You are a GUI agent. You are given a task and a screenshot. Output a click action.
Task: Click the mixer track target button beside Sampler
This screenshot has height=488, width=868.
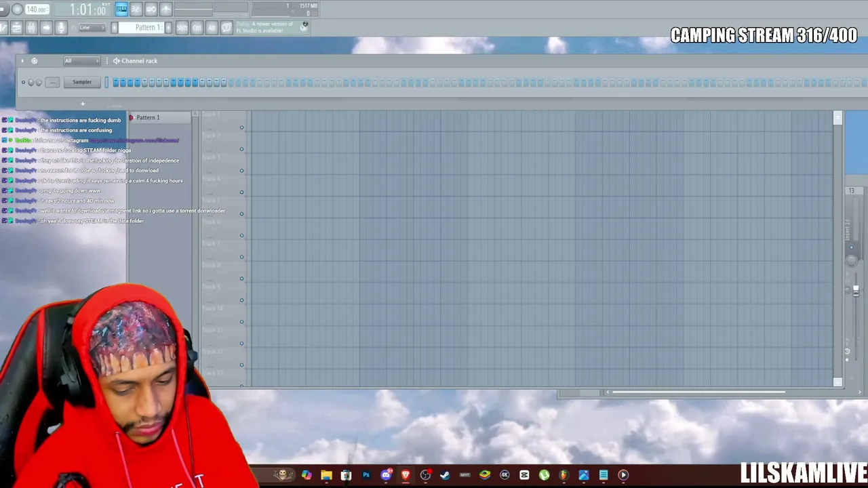point(53,83)
